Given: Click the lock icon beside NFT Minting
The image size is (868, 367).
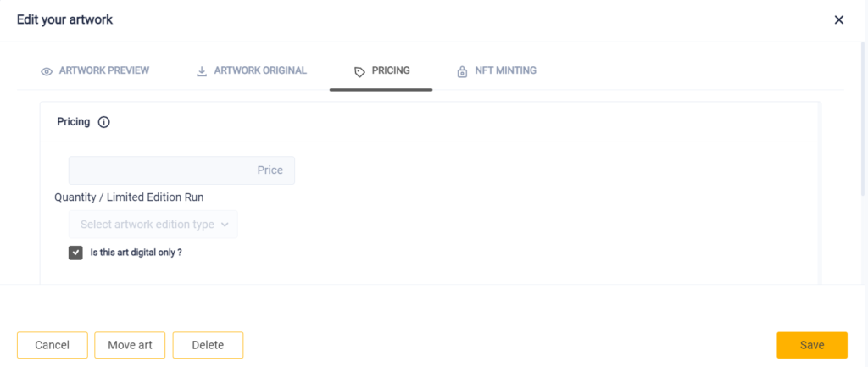Looking at the screenshot, I should (462, 72).
